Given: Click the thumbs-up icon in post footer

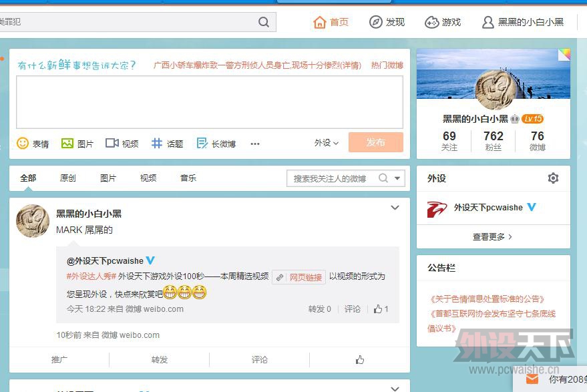Looking at the screenshot, I should tap(360, 360).
